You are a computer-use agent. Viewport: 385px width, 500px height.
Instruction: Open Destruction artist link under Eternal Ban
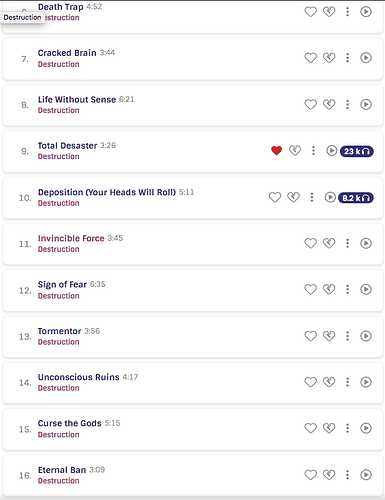tap(59, 481)
